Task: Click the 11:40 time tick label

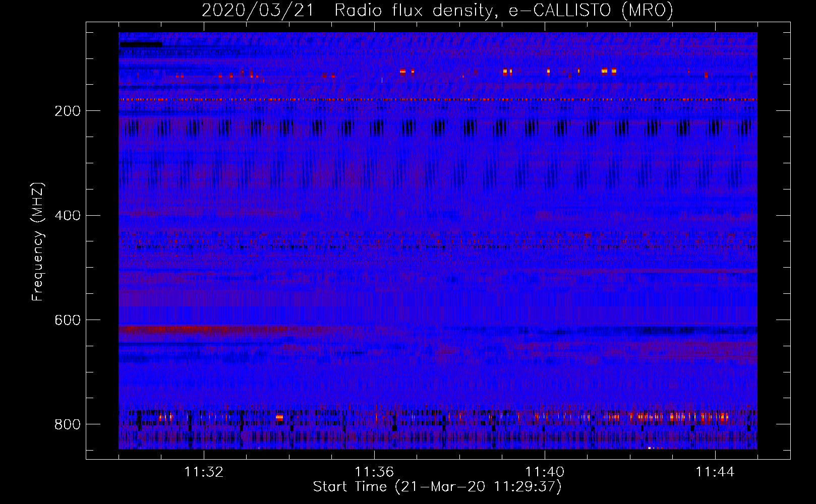Action: 545,472
